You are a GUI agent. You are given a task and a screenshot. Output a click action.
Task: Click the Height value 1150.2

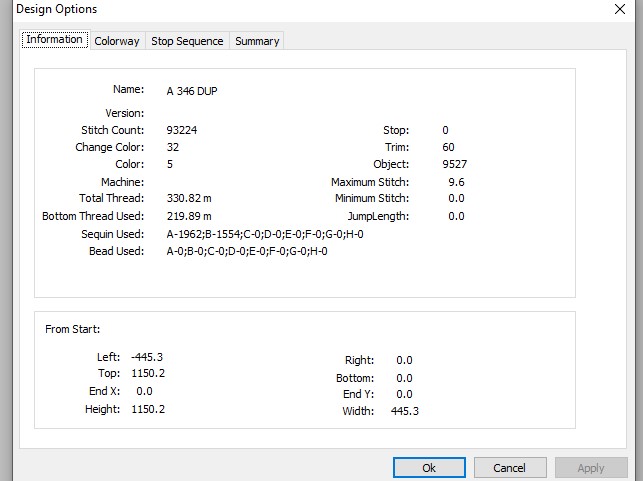coord(148,409)
